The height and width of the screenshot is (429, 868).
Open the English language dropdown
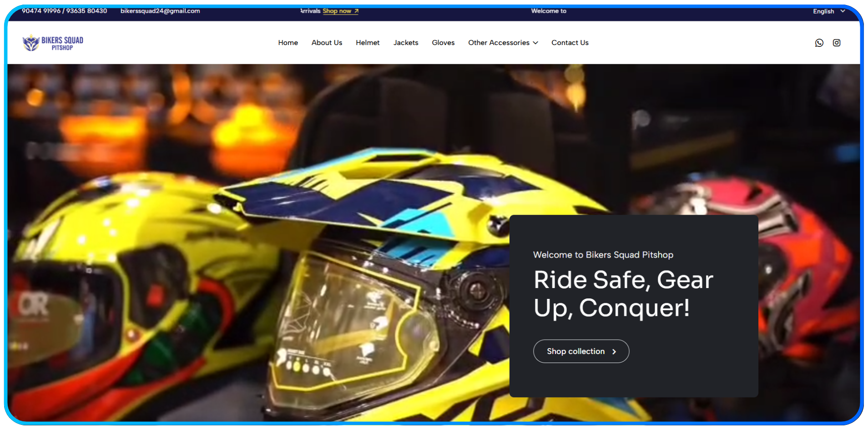point(828,11)
